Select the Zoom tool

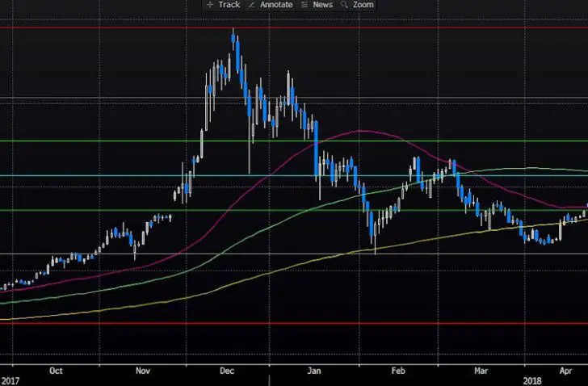pos(357,5)
